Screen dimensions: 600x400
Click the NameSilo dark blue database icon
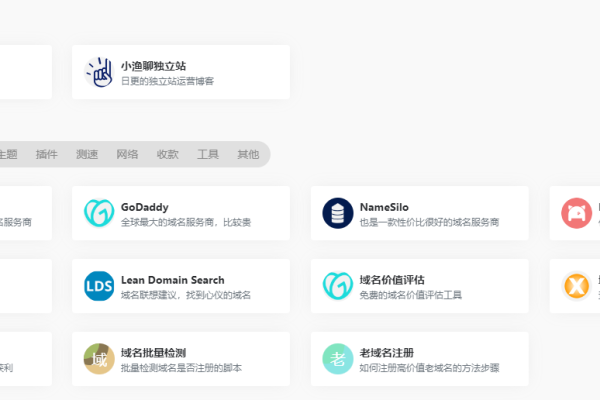[x=338, y=213]
